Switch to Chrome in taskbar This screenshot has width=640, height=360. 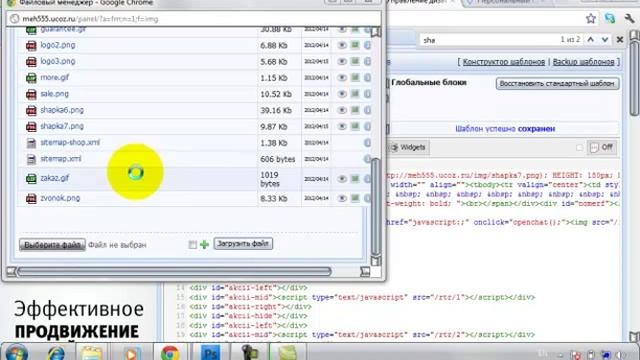170,353
